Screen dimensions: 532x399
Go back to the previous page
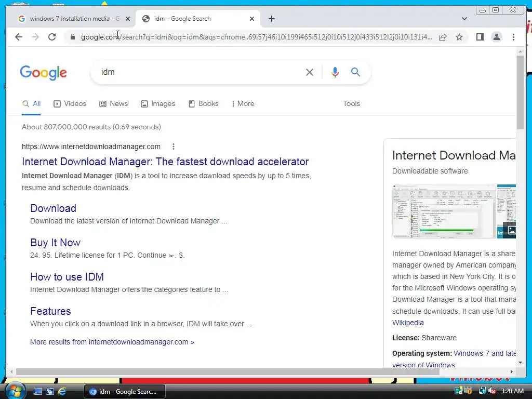pos(19,37)
